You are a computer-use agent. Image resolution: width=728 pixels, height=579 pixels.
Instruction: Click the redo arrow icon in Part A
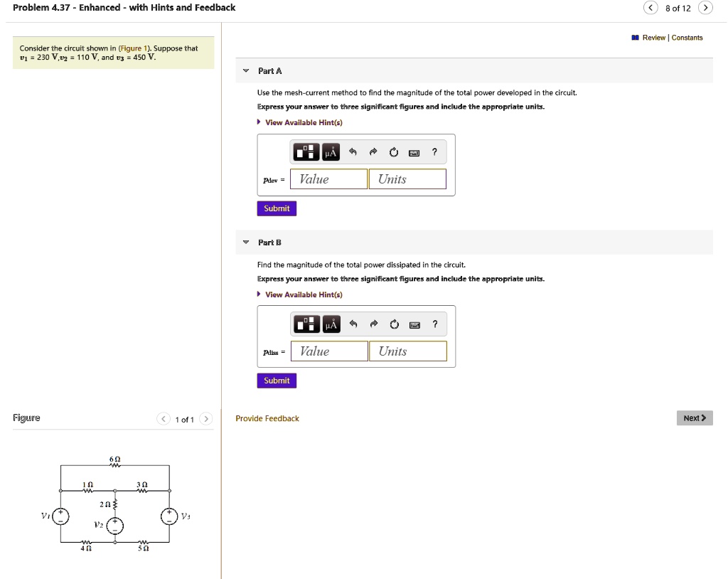point(373,152)
